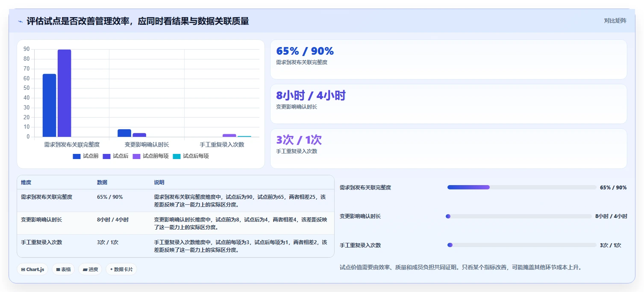Click table value 8小时 / 4小时

tap(113, 220)
